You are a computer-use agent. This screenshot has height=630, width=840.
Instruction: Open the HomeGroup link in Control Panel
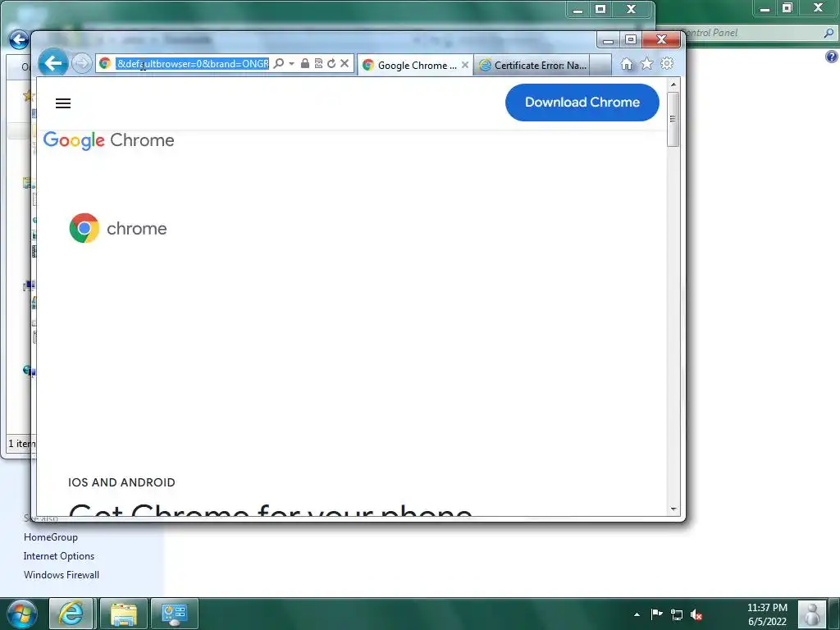(51, 537)
